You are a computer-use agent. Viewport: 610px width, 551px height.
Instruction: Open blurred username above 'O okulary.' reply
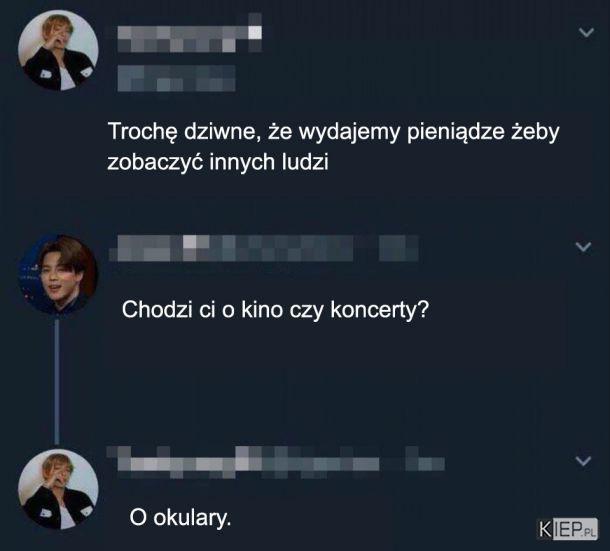coord(243,462)
